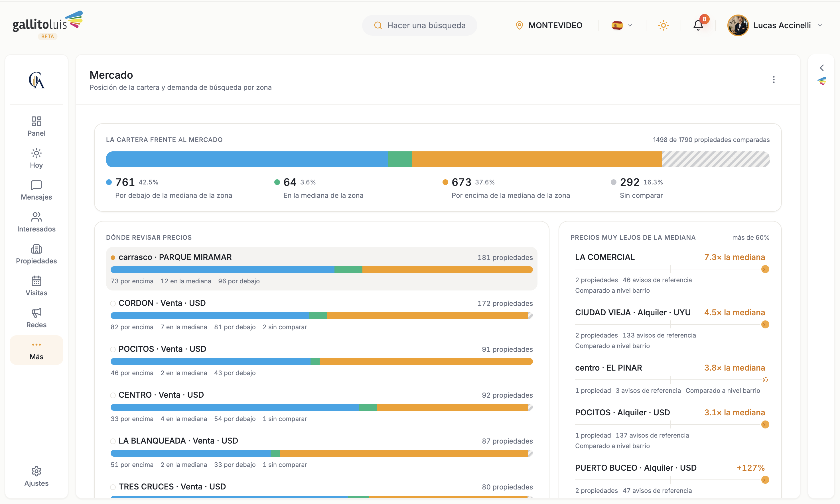840x504 pixels.
Task: Select the CENTRO · Venta · USD radio
Action: click(113, 395)
